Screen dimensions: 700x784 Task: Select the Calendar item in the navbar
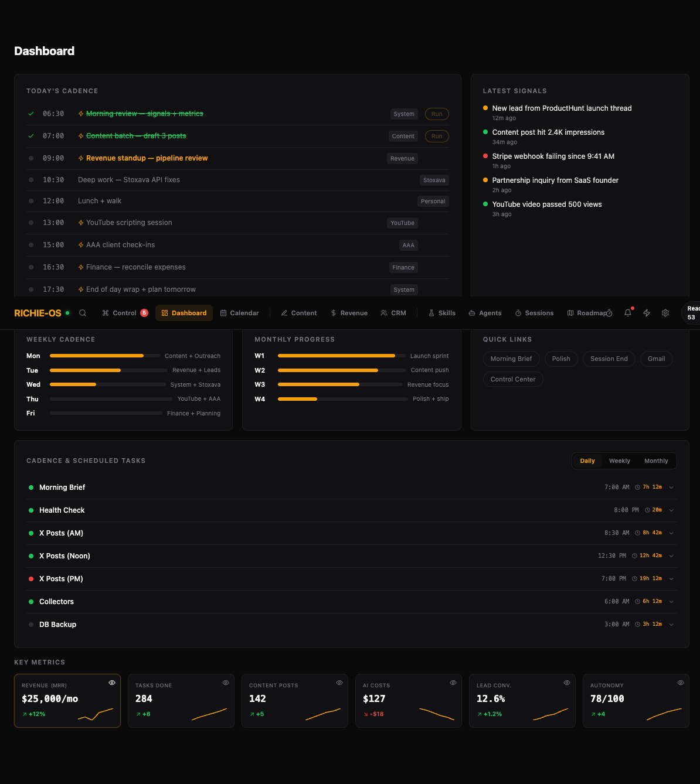coord(239,313)
